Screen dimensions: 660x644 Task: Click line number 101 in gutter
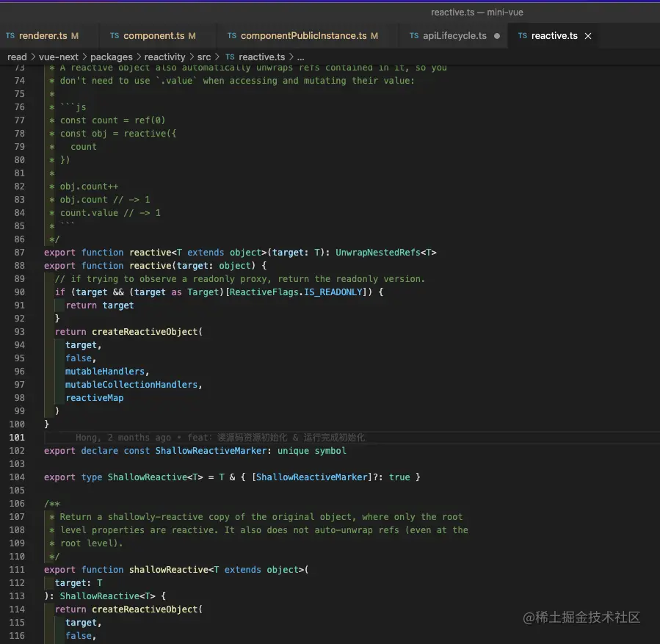17,438
